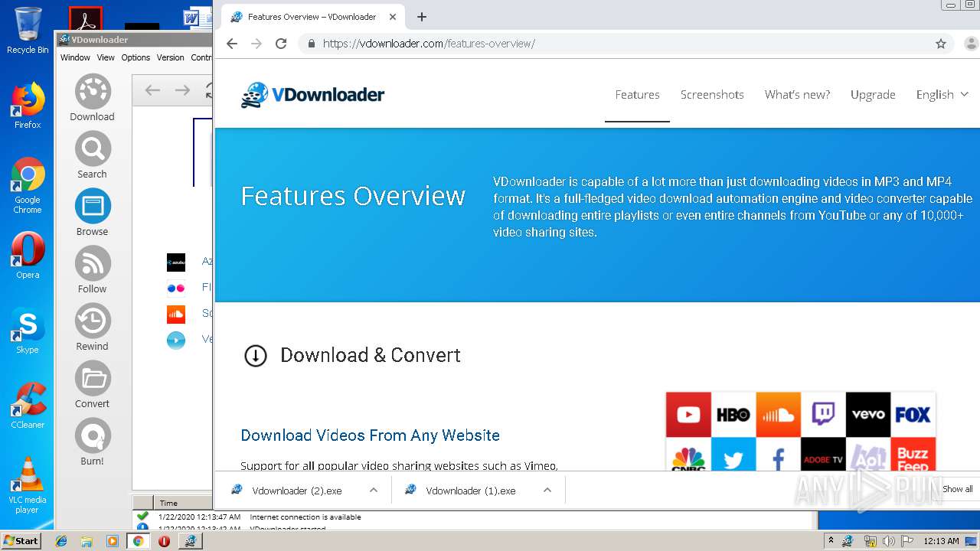Click the HBO logo tile

(733, 415)
